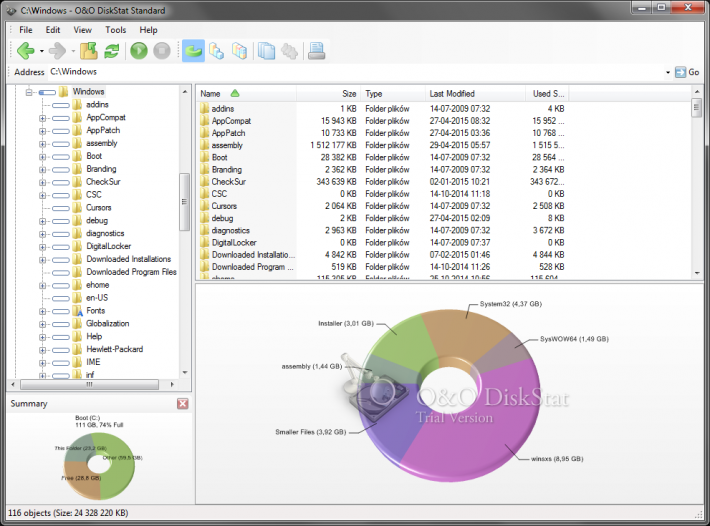Click the SysWOW64 (1,49 GB) chart label

tap(574, 339)
